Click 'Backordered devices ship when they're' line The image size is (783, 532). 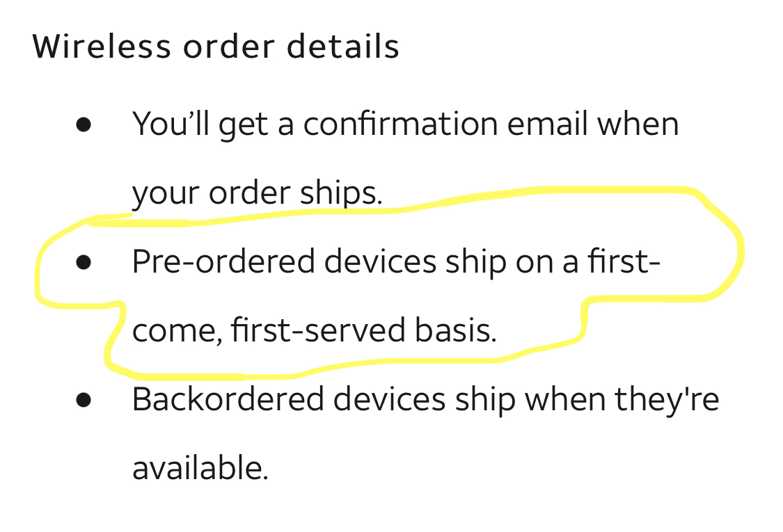tap(425, 399)
